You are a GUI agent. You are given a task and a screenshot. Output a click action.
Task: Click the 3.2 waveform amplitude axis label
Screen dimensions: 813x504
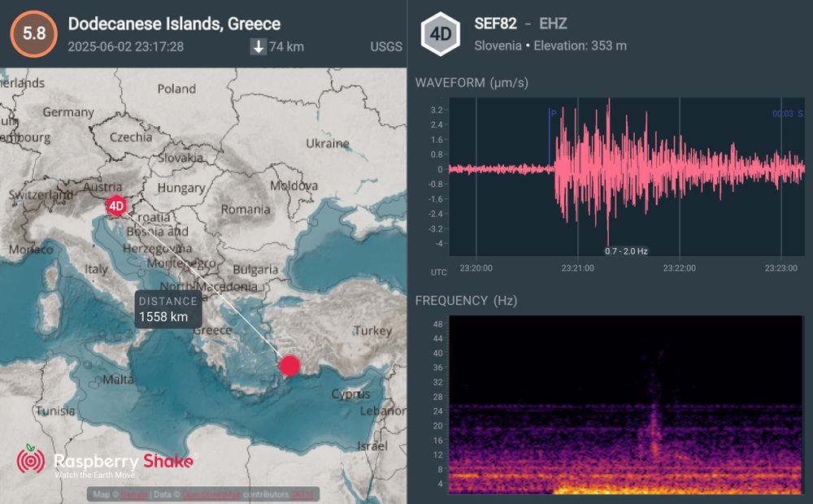pos(437,110)
